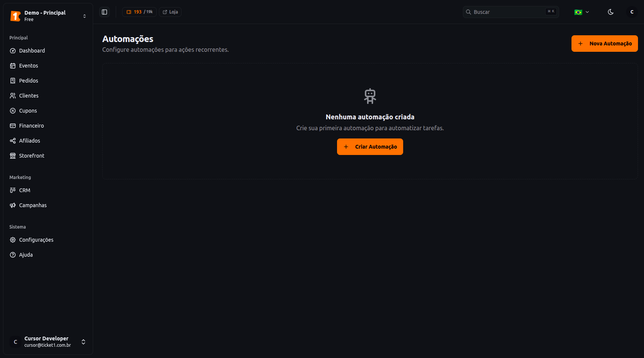Click the Afiliados share icon

point(13,141)
